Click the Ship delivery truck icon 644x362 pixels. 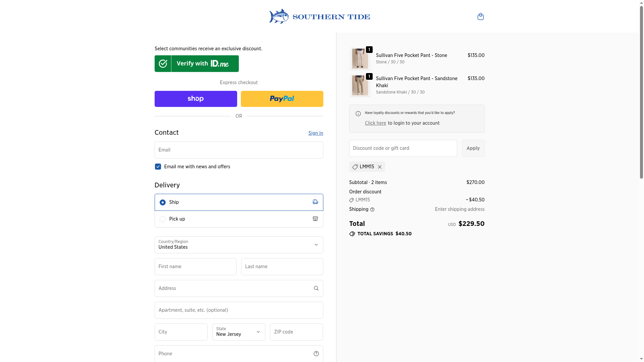point(315,202)
